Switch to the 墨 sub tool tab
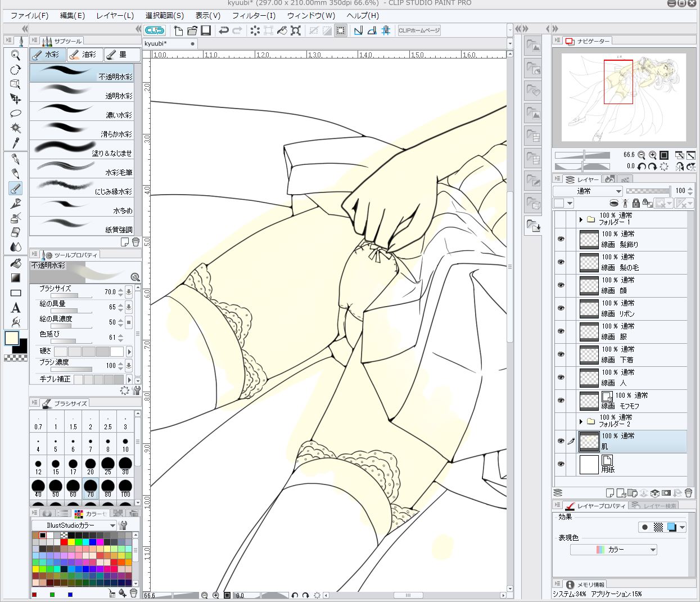This screenshot has width=700, height=602. click(x=121, y=55)
